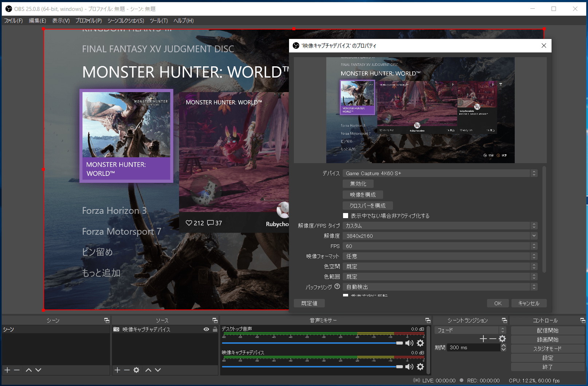Open ヘルプ(H) menu
Image resolution: width=588 pixels, height=386 pixels.
184,21
